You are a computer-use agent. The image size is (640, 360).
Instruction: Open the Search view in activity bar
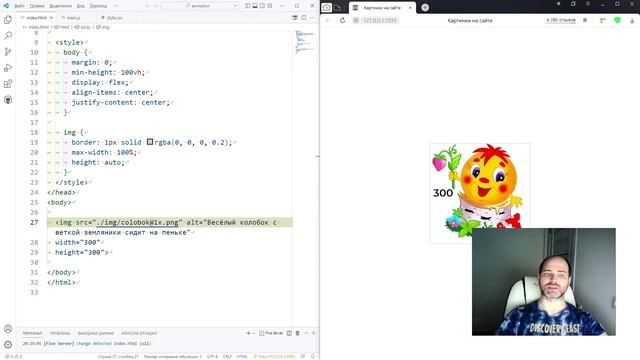coord(8,36)
